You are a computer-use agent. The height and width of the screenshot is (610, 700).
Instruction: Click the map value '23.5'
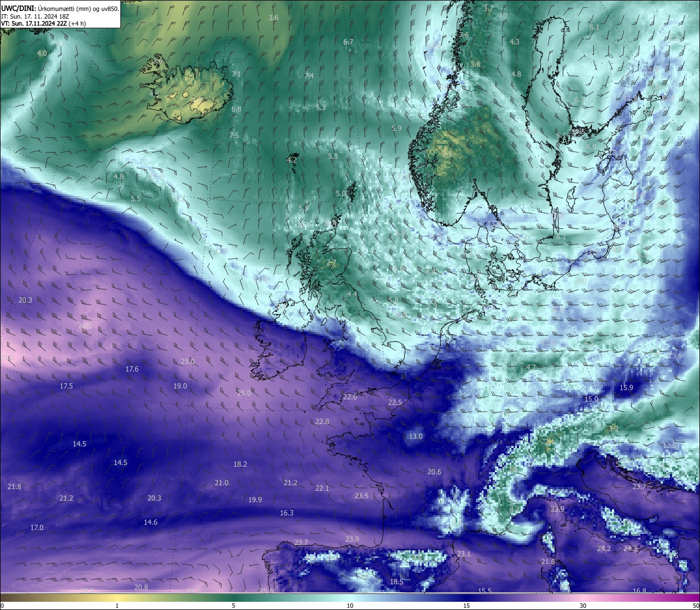361,496
